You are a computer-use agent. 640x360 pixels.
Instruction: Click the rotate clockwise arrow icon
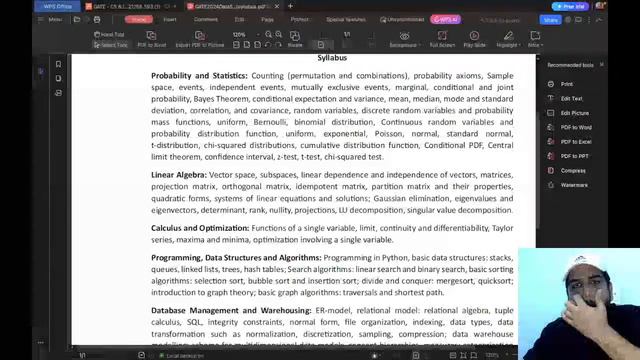[278, 45]
